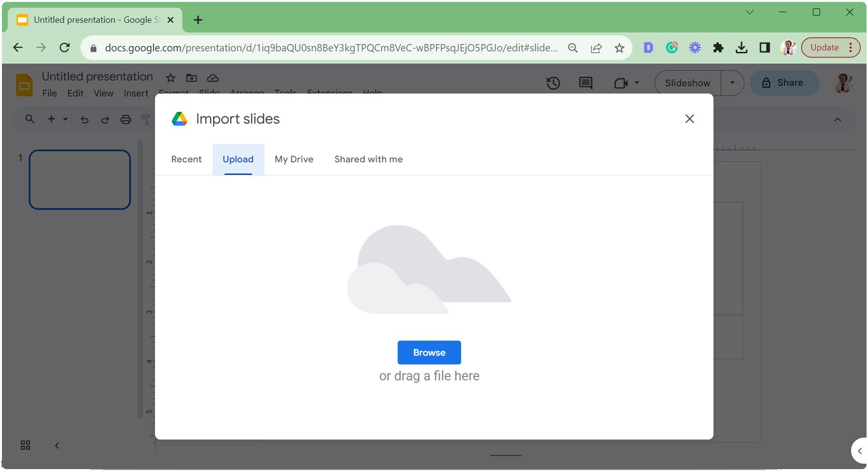Image resolution: width=868 pixels, height=472 pixels.
Task: Select slide 1 thumbnail
Action: coord(80,180)
